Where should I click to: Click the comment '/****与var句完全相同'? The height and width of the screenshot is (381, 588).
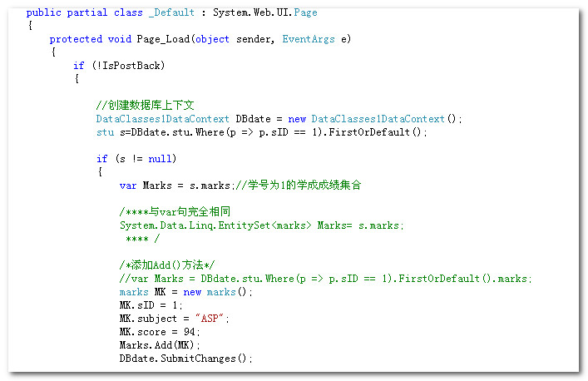175,212
